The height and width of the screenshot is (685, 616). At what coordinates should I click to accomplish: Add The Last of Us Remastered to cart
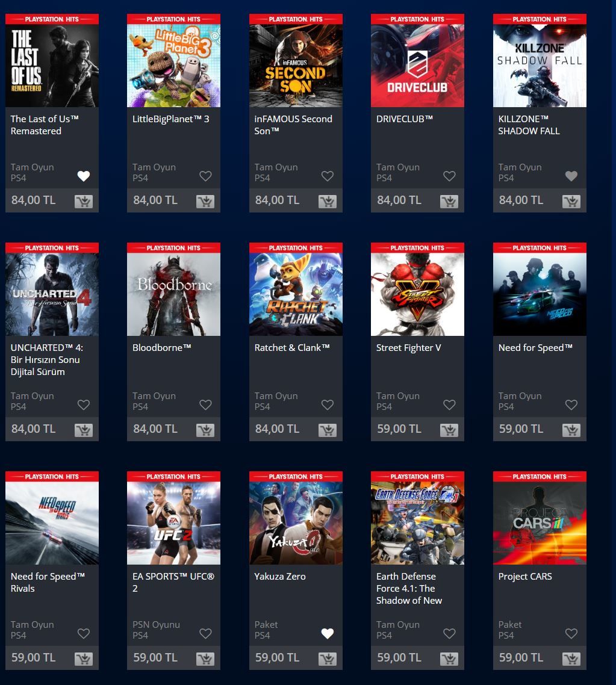tap(84, 202)
